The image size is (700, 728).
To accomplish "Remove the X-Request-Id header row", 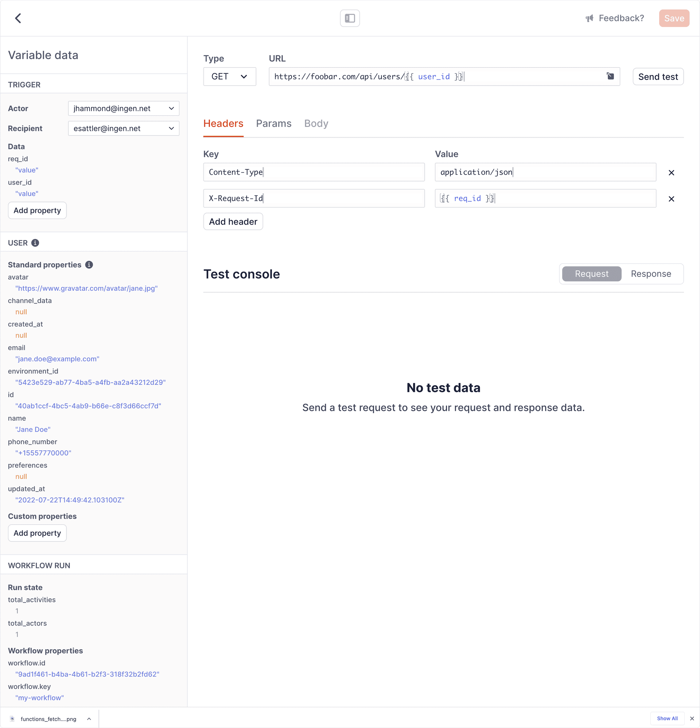I will pyautogui.click(x=672, y=199).
